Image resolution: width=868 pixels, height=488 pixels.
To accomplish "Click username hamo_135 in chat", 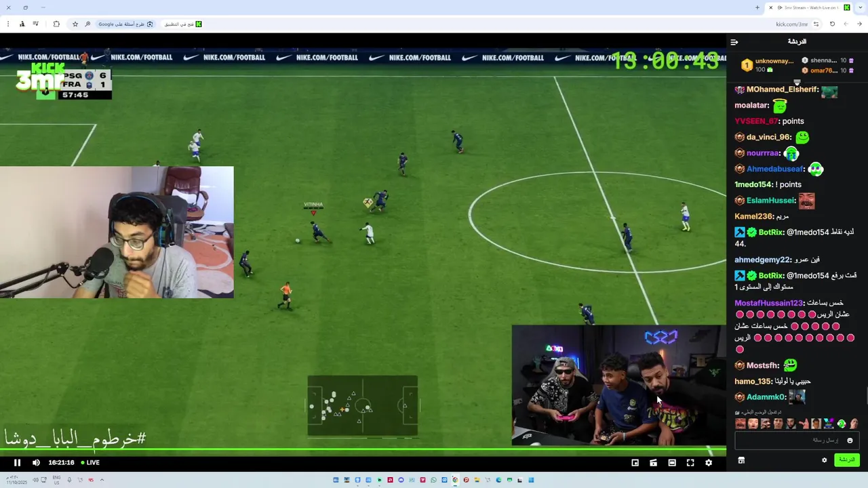I will [x=753, y=382].
